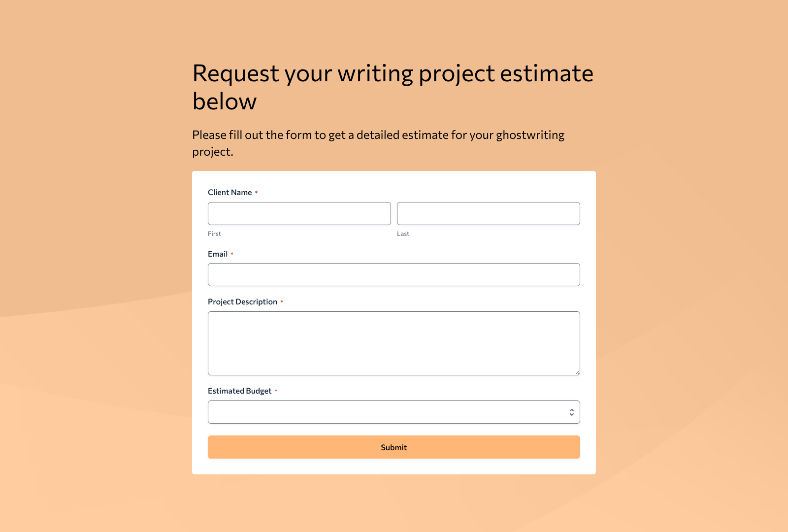This screenshot has width=788, height=532.
Task: Click the resize handle on the description box
Action: 577,373
